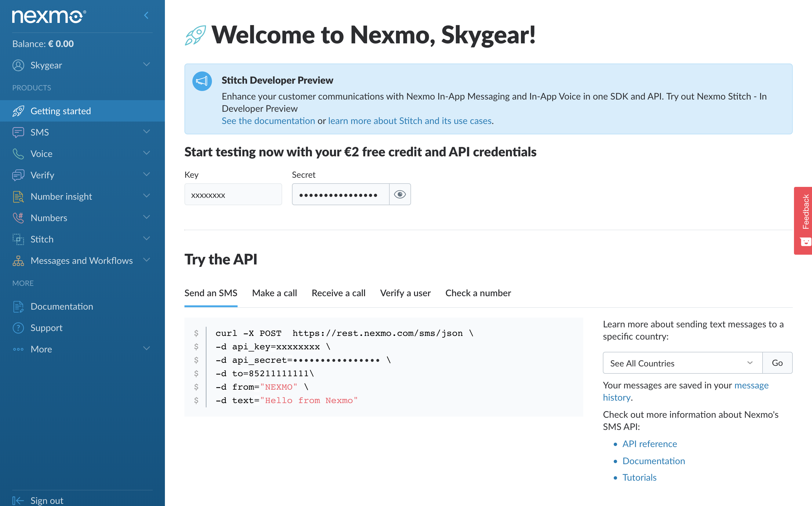Open the Documentation link in SMS info list
The height and width of the screenshot is (506, 812).
click(654, 461)
